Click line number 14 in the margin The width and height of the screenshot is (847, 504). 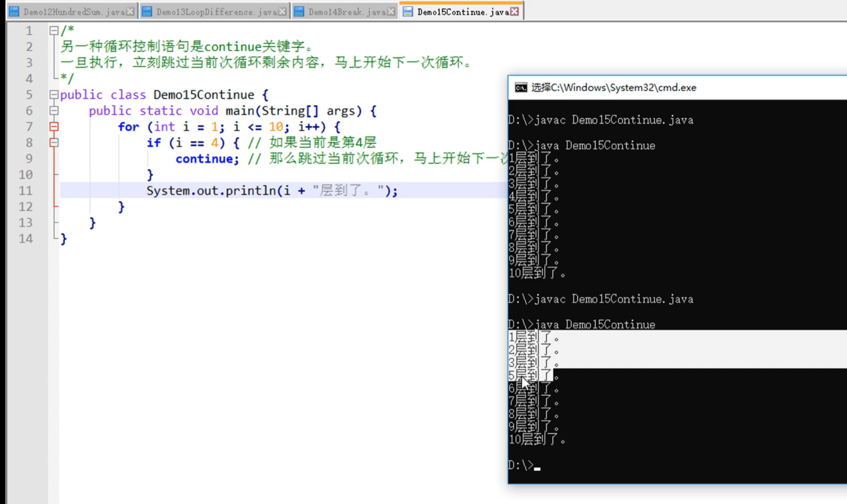click(25, 239)
